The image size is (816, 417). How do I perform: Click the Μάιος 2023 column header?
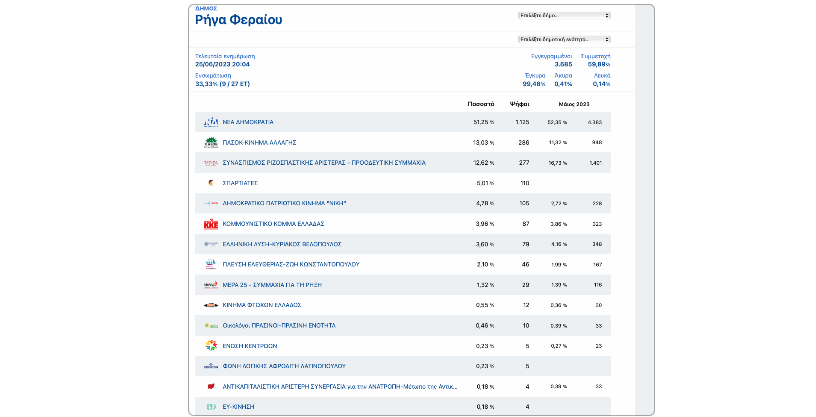click(574, 104)
